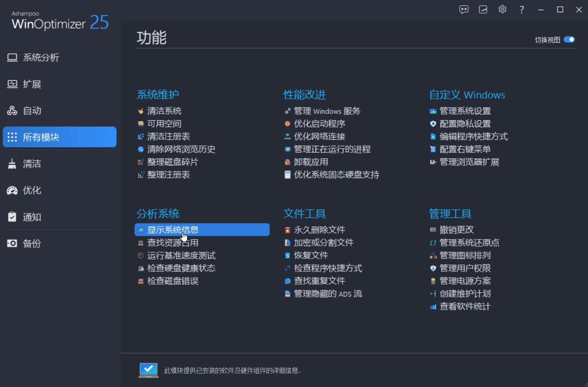The height and width of the screenshot is (387, 588).
Task: Select 所有模块 in the sidebar
Action: click(x=60, y=137)
